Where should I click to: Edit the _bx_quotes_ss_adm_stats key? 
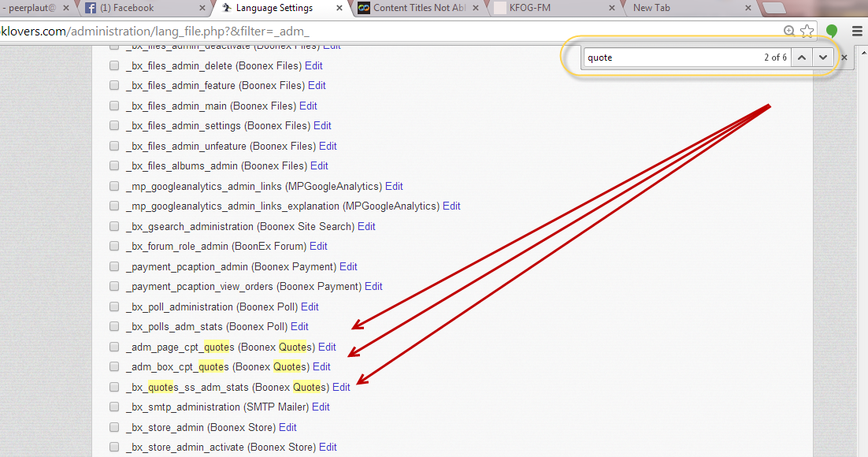341,387
